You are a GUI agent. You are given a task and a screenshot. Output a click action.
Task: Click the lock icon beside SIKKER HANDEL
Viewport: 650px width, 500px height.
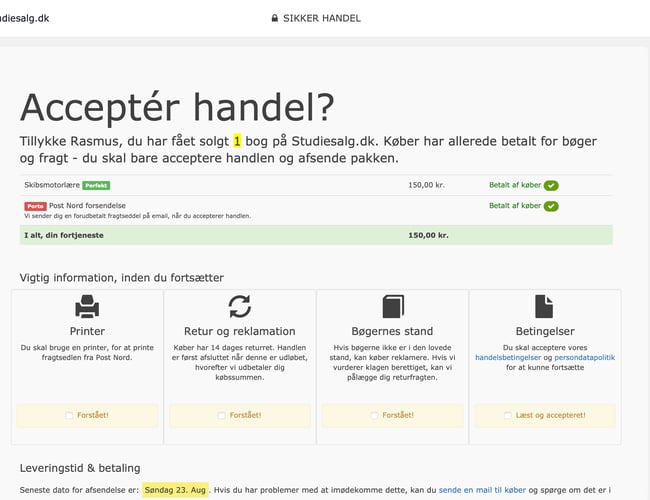click(275, 18)
